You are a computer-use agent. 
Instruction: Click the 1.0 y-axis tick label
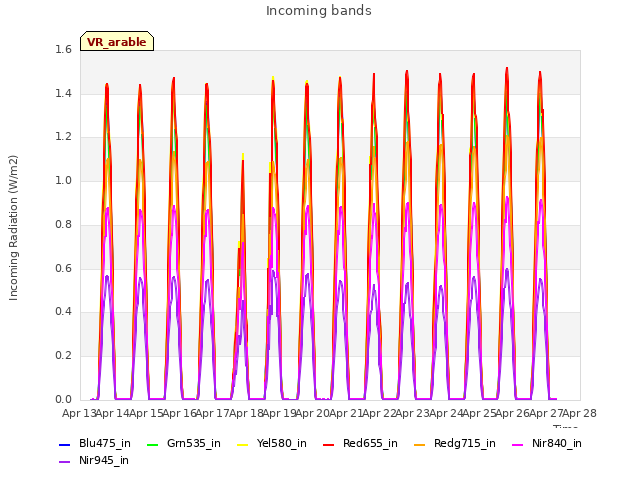pyautogui.click(x=63, y=180)
